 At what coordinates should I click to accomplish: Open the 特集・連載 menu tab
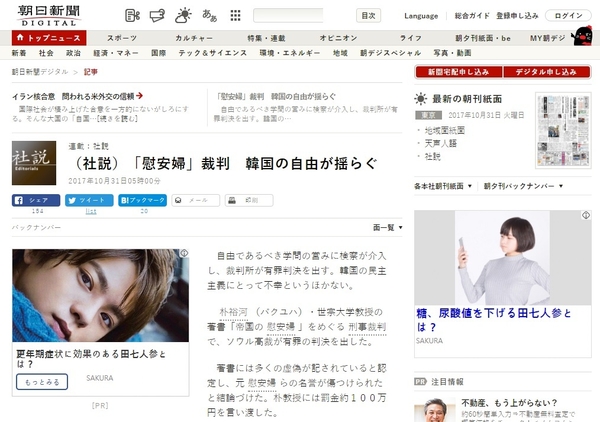pos(266,38)
